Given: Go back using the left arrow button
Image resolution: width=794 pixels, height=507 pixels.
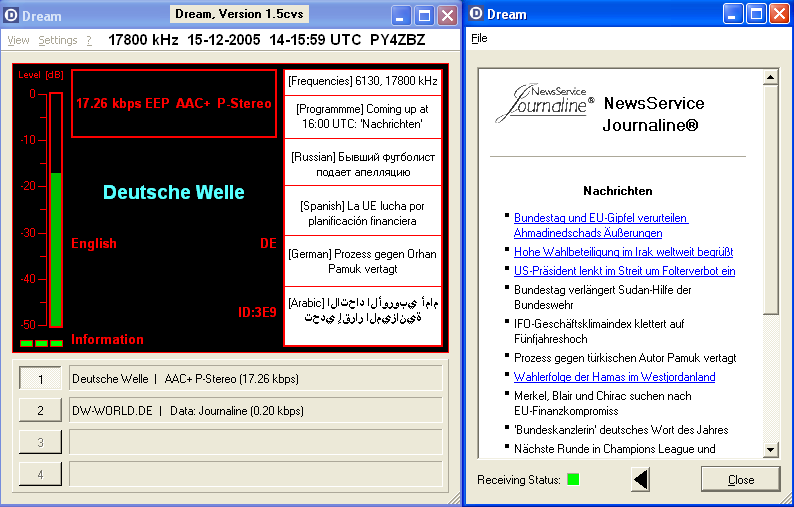Looking at the screenshot, I should coord(641,479).
